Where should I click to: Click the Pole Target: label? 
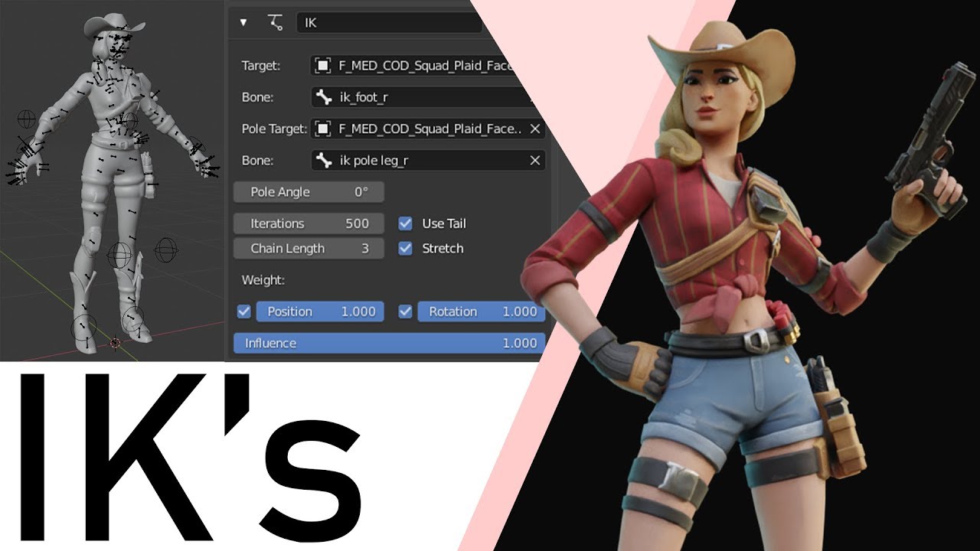[274, 129]
